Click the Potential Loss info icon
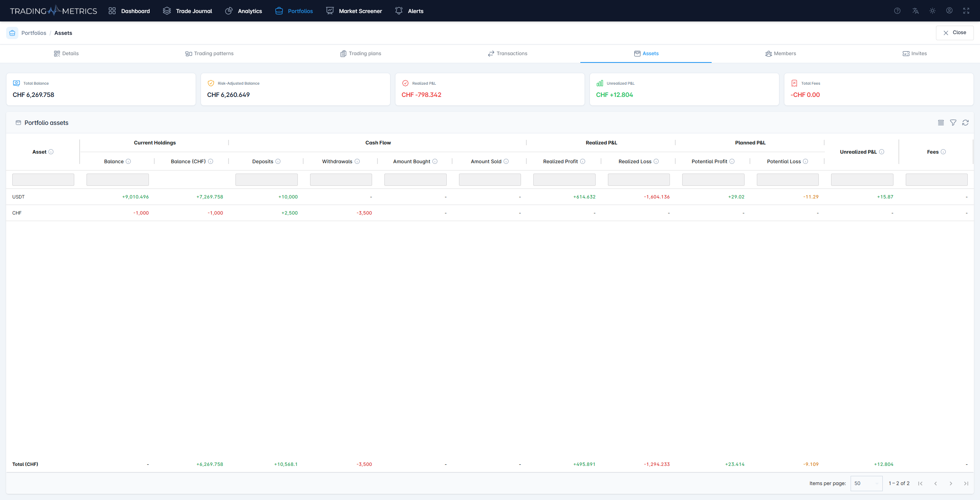Viewport: 980px width, 500px height. tap(805, 161)
